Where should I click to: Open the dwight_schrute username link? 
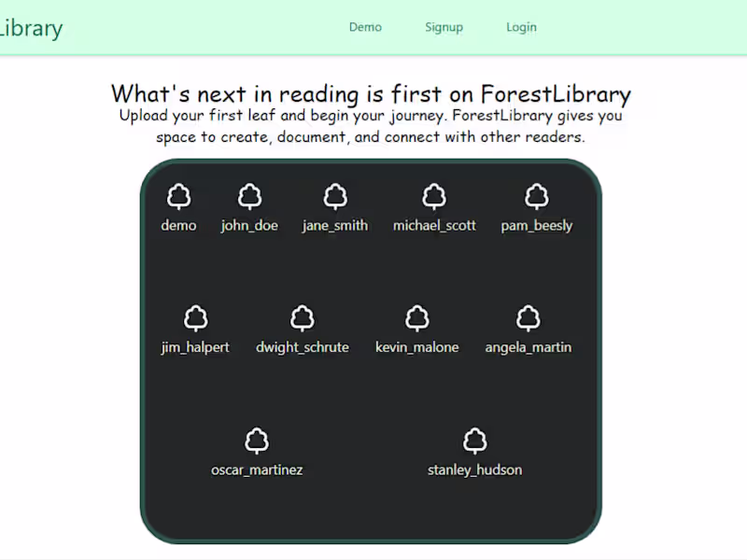(x=303, y=348)
